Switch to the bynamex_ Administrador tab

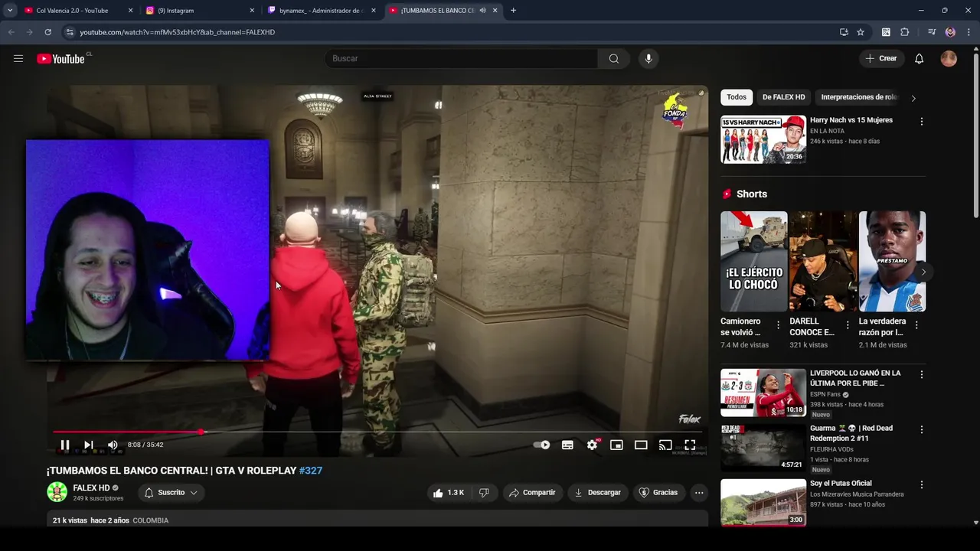322,11
